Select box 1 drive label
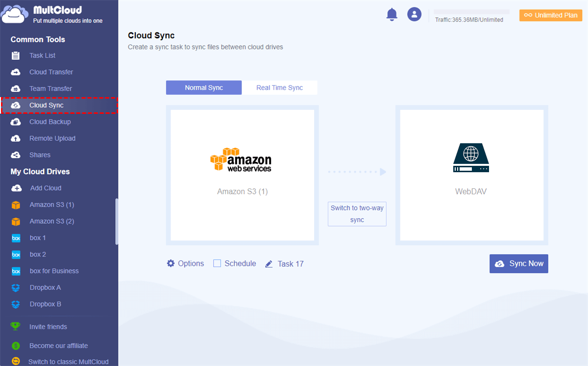This screenshot has width=588, height=366. click(38, 238)
